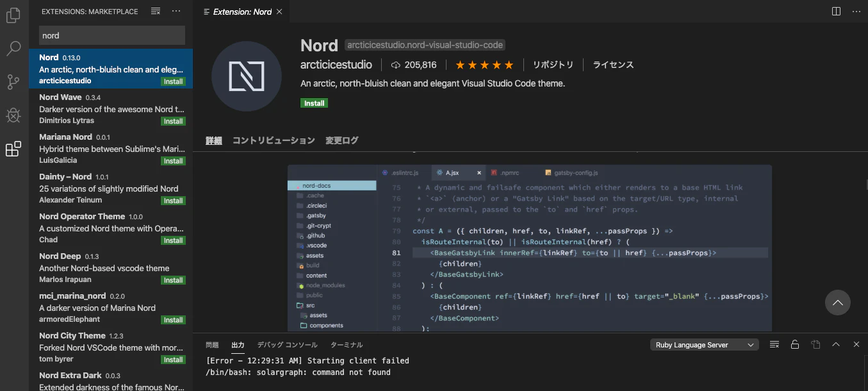Install the Dainty – Nord extension
Screen dimensions: 868x391
click(173, 201)
